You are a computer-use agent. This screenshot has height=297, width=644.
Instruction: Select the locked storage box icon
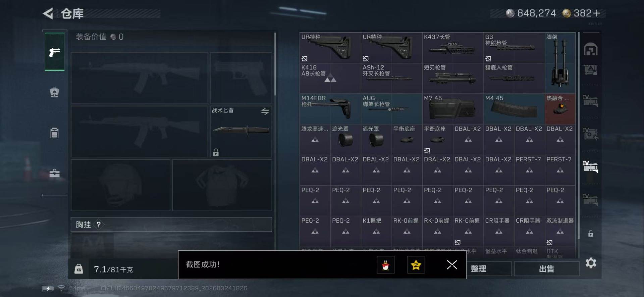[591, 234]
